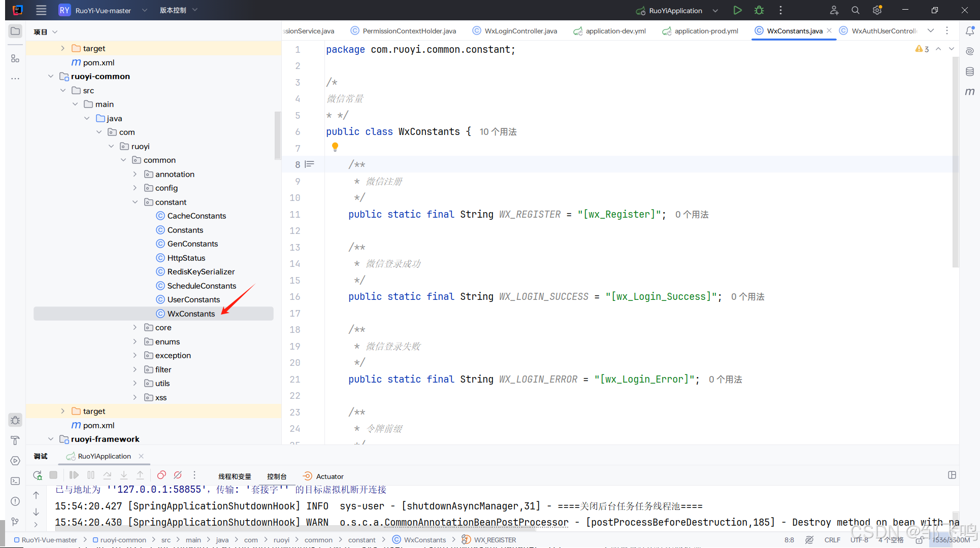Step out in debugger toolbar

click(140, 475)
